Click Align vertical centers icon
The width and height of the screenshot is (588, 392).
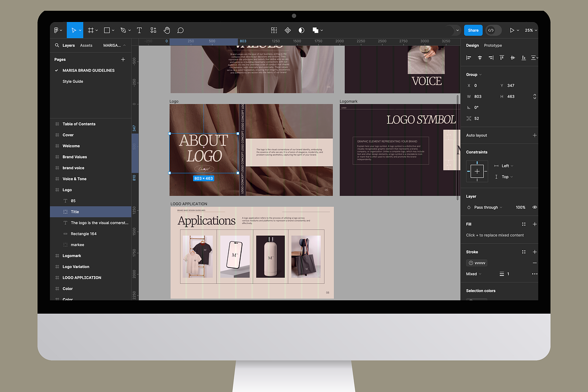pyautogui.click(x=513, y=58)
